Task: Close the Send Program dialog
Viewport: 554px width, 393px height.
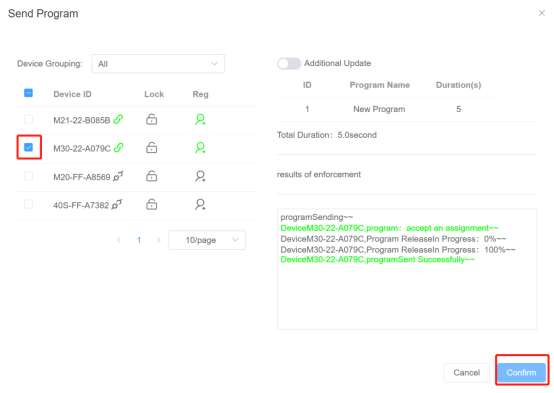Action: pyautogui.click(x=542, y=13)
